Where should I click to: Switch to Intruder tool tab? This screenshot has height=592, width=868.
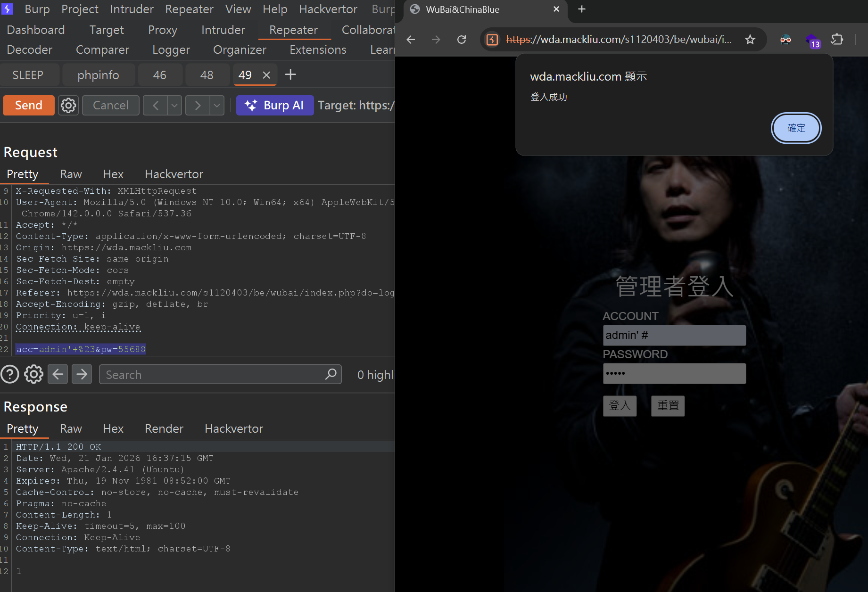pyautogui.click(x=223, y=30)
